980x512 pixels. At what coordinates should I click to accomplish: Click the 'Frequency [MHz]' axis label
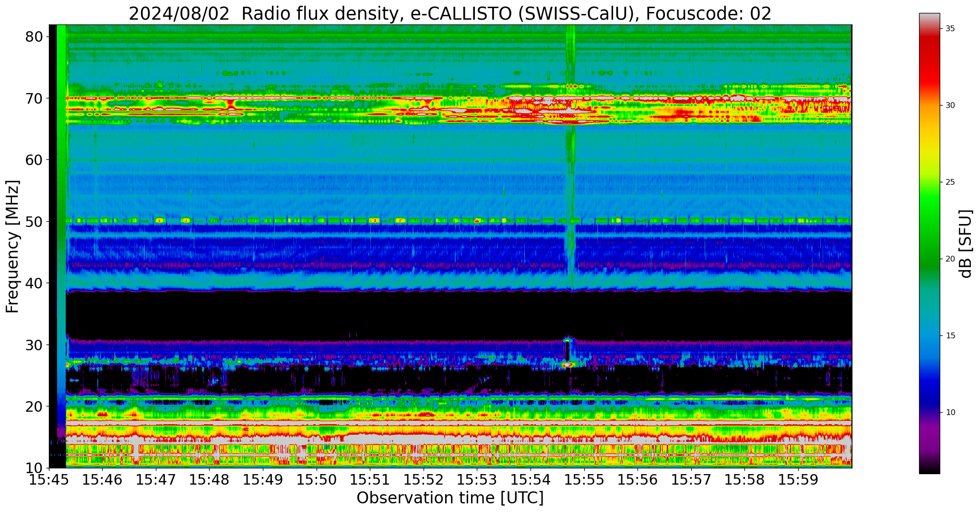click(x=12, y=247)
